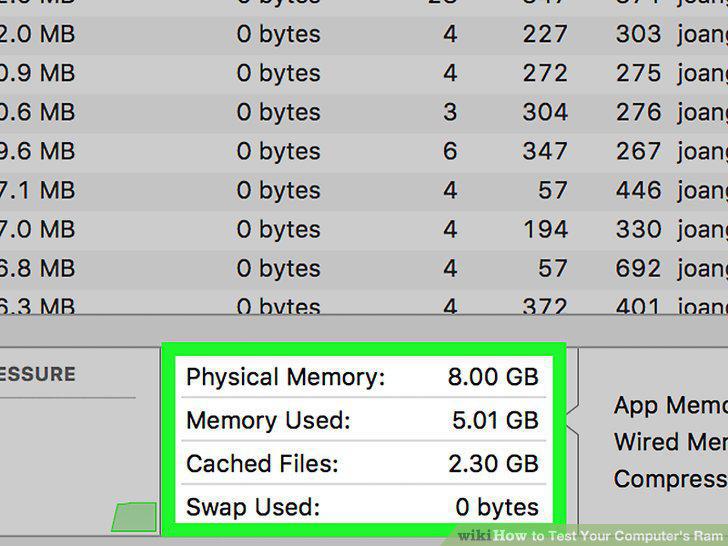Select the process row with 2.0 MB memory

(x=364, y=35)
